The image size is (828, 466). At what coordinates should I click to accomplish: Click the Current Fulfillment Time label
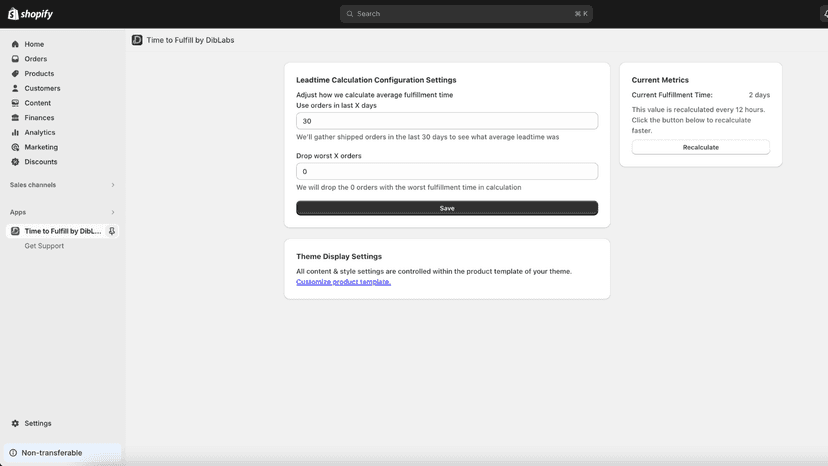[x=672, y=95]
